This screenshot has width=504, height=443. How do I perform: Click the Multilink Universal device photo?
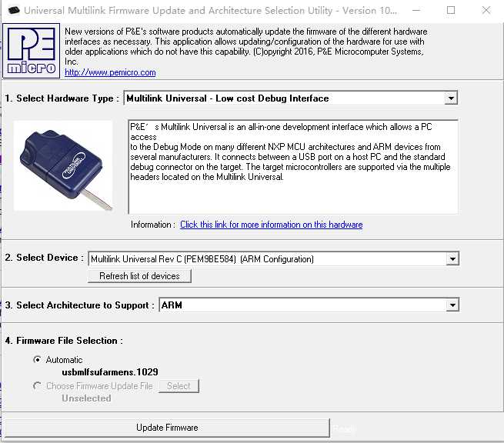pyautogui.click(x=63, y=166)
